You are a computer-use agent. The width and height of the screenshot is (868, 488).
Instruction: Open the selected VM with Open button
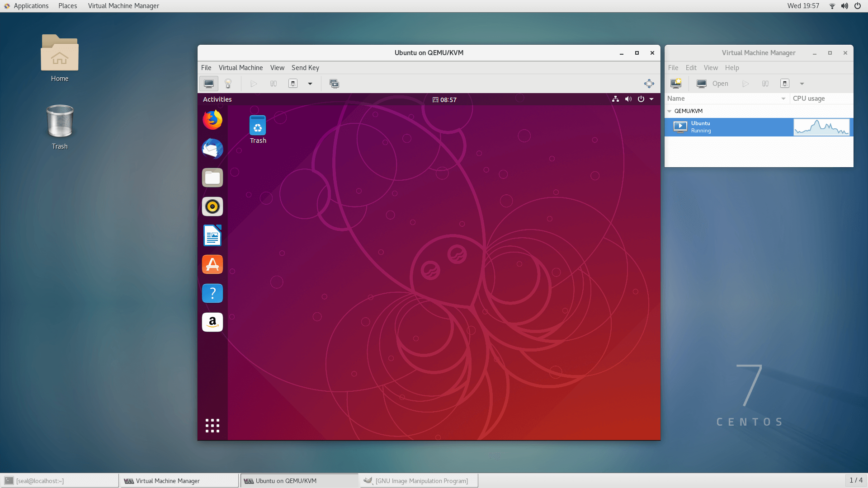(x=712, y=84)
